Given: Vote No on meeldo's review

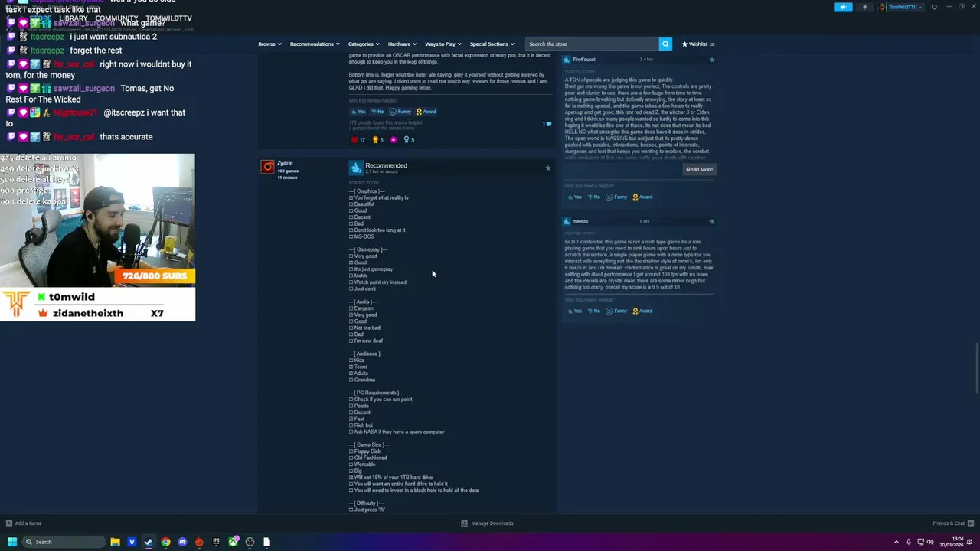Looking at the screenshot, I should coord(594,311).
